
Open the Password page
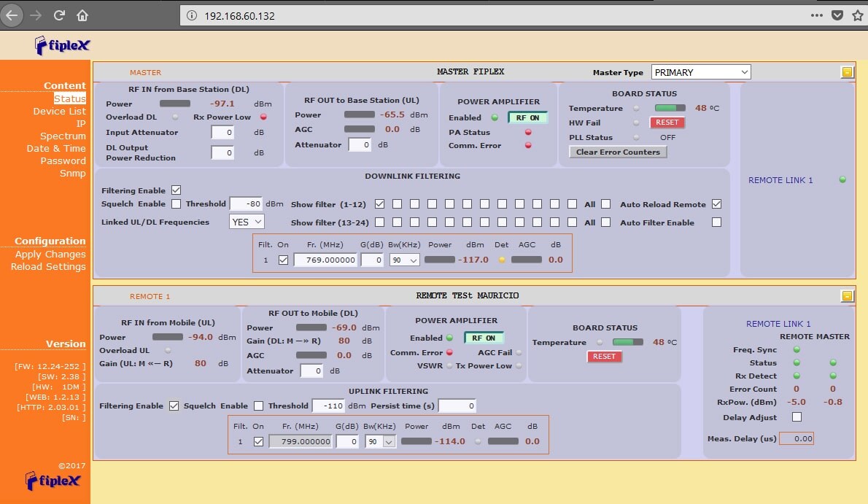[63, 160]
